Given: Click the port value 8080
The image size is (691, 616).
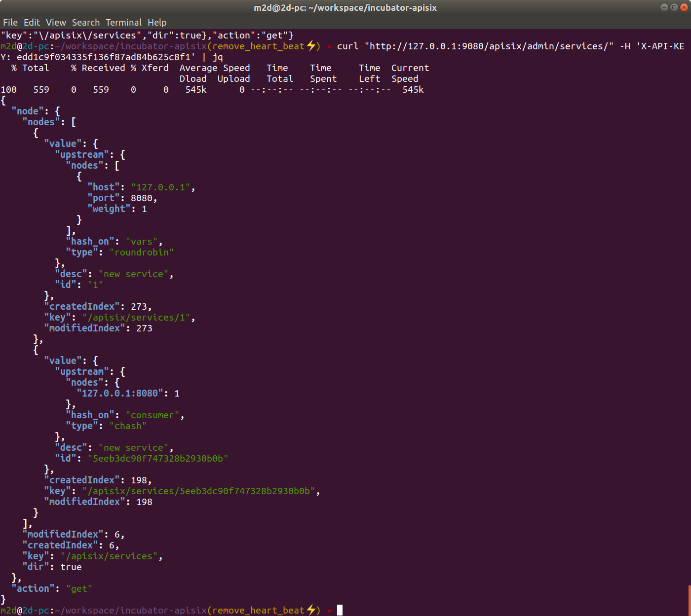Looking at the screenshot, I should (x=142, y=198).
